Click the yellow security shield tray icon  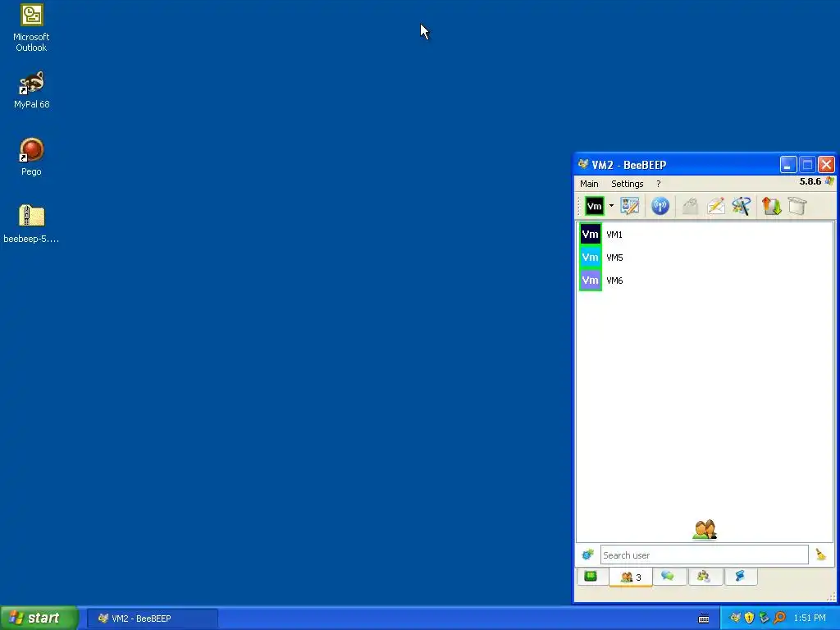pyautogui.click(x=750, y=619)
